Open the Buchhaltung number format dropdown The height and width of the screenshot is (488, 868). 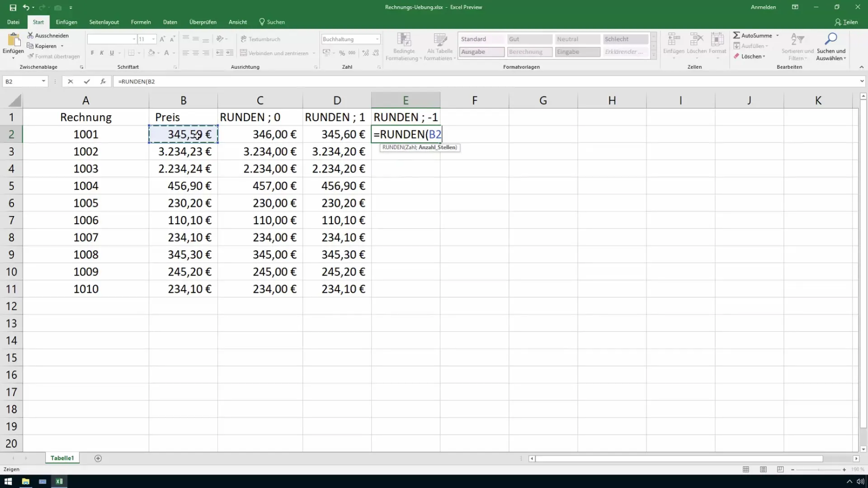(377, 39)
